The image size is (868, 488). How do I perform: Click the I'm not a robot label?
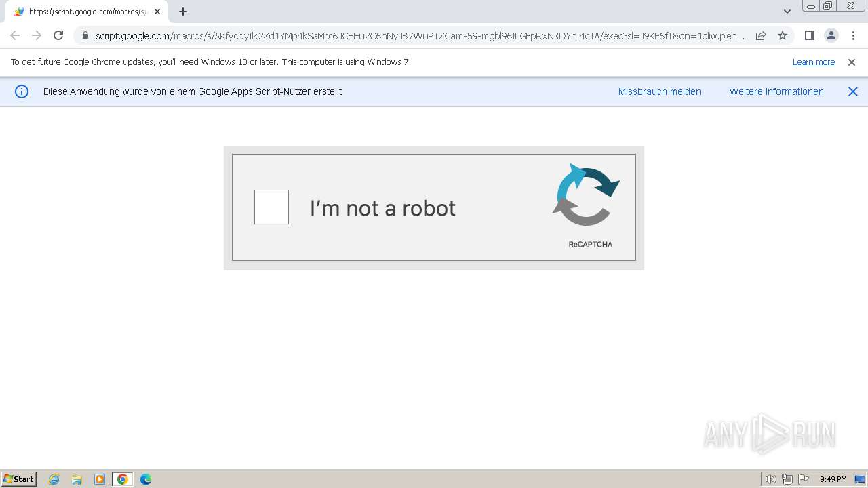click(382, 208)
